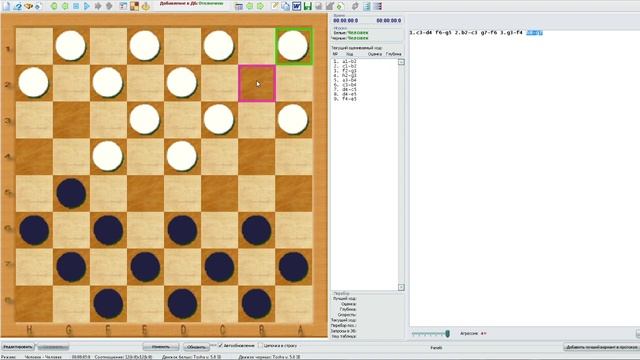Screen dimensions: 640x360
Task: Click the Глубина column header
Action: [x=393, y=54]
